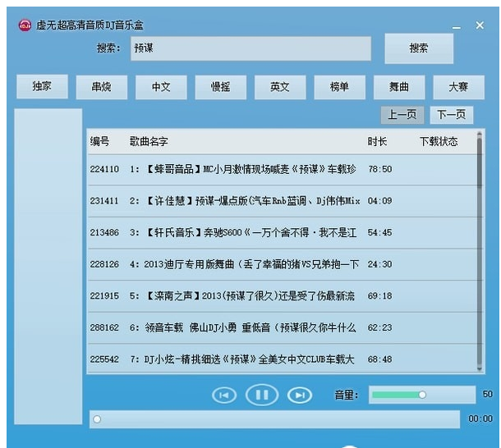Click the 搜索 search button
The image size is (501, 448).
point(419,48)
